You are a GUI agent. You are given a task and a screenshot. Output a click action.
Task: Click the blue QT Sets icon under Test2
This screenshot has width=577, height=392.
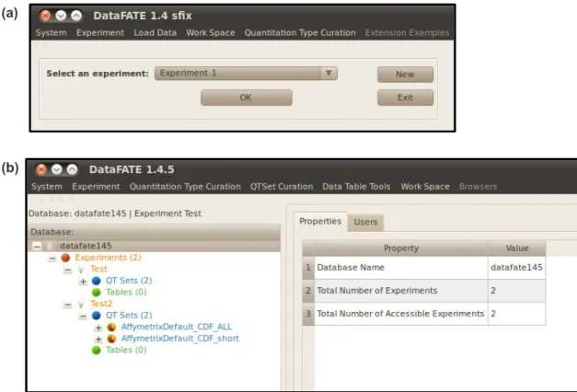click(96, 316)
